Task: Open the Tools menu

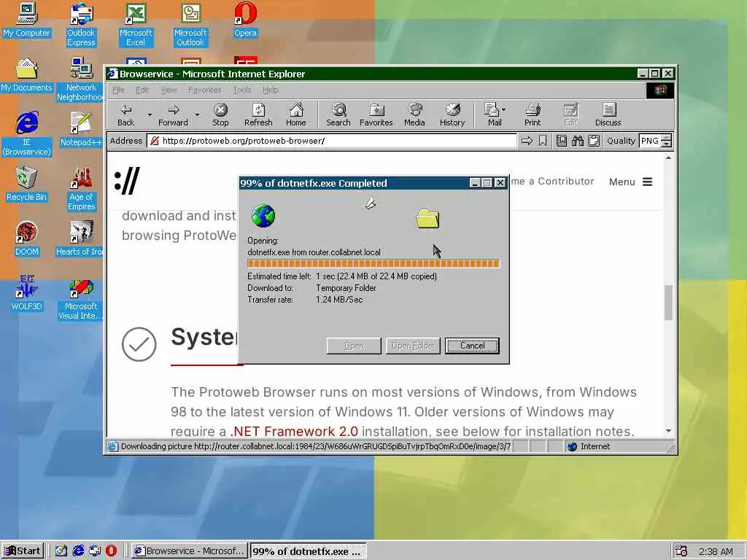Action: 242,90
